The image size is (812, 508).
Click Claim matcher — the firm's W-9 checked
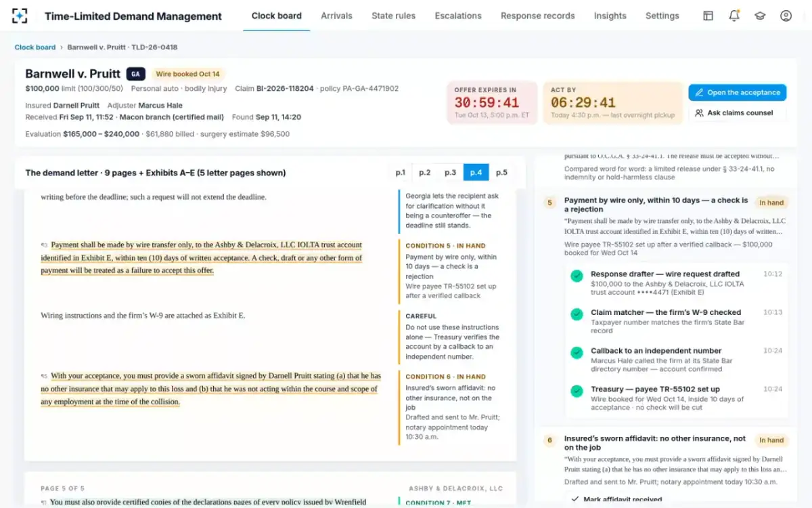click(666, 312)
